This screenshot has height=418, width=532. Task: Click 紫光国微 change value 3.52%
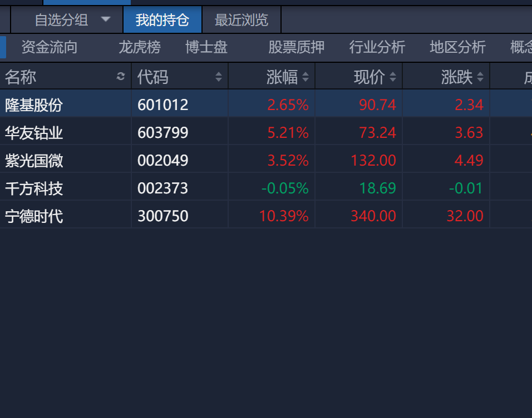pos(288,160)
